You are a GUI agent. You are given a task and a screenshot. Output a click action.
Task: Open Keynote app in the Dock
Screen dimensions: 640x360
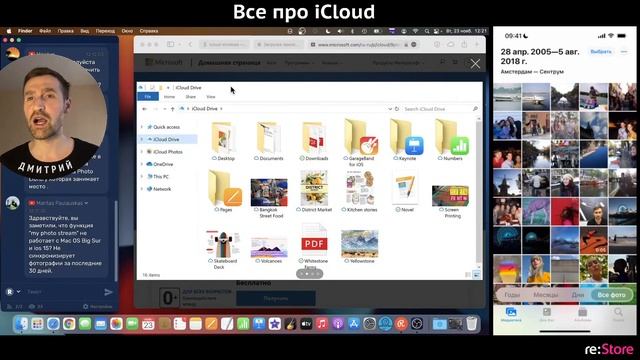pyautogui.click(x=259, y=324)
